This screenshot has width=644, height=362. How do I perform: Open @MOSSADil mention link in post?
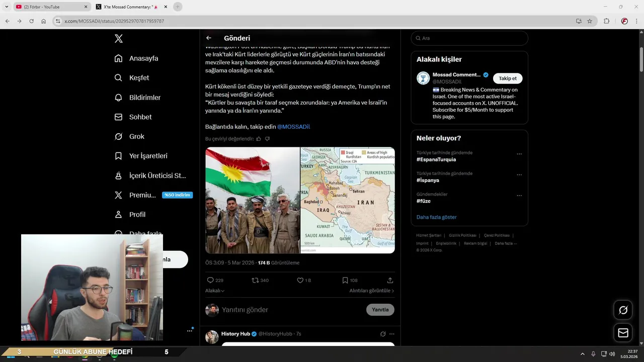294,127
